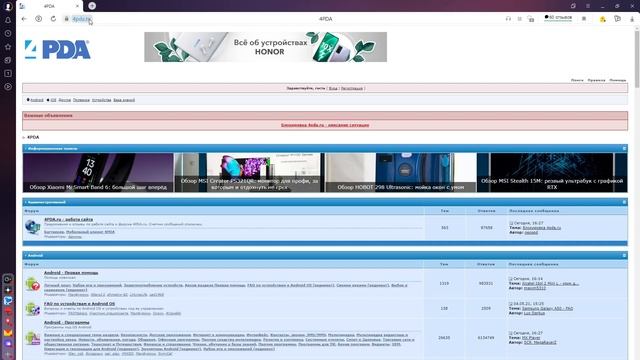Reload the 4PDA page
The width and height of the screenshot is (640, 360).
click(53, 19)
